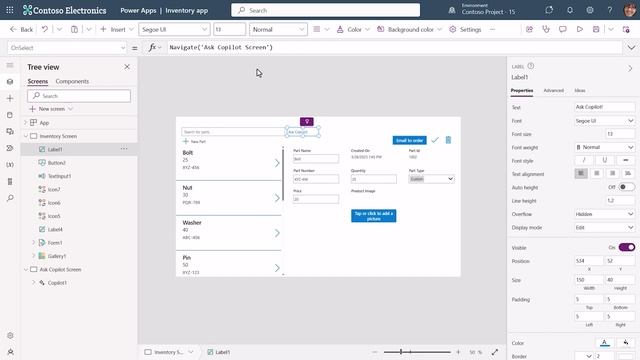Switch to the Ideas tab
Screen dimensions: 640x360
(x=580, y=90)
